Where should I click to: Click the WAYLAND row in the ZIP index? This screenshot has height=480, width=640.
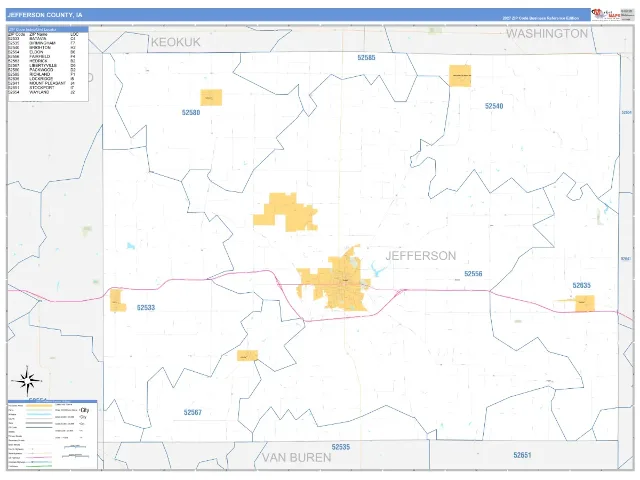(x=42, y=92)
